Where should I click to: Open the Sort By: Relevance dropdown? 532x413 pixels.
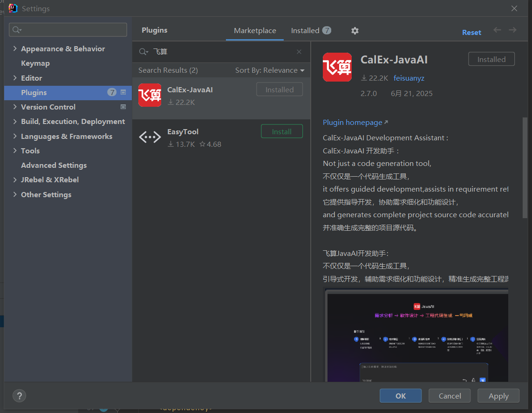click(x=270, y=70)
